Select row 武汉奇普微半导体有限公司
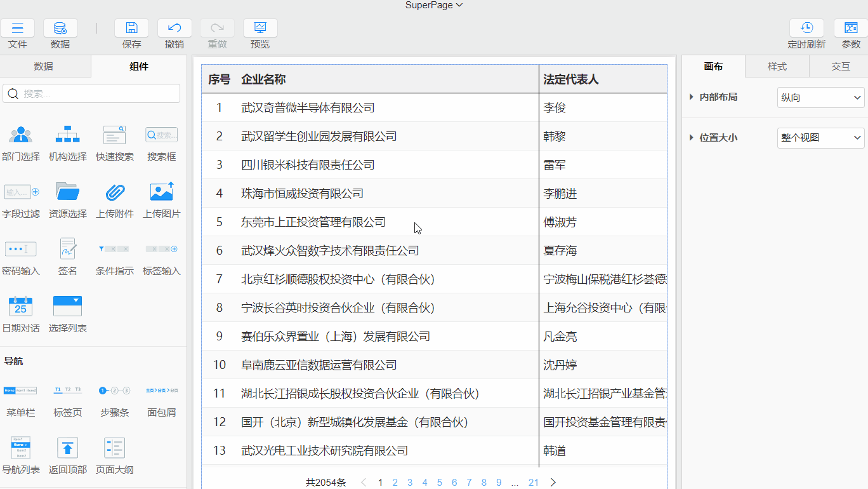868x489 pixels. pos(434,108)
